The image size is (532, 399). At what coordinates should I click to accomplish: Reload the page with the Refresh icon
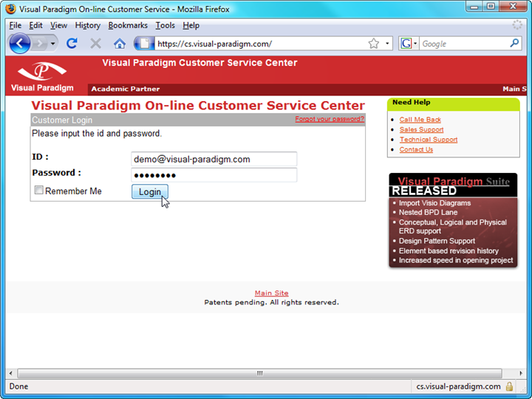click(72, 44)
